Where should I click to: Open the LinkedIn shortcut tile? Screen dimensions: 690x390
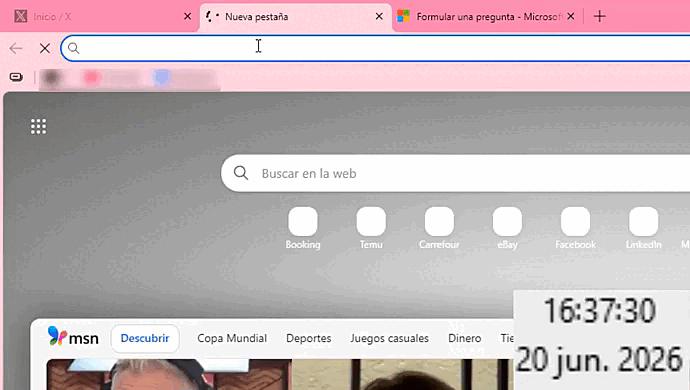(643, 228)
